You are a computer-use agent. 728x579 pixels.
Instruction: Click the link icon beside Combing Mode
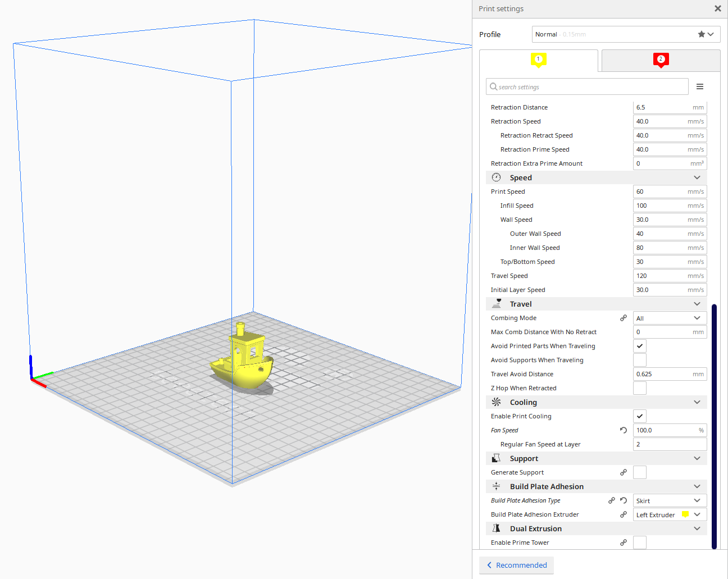pyautogui.click(x=623, y=318)
